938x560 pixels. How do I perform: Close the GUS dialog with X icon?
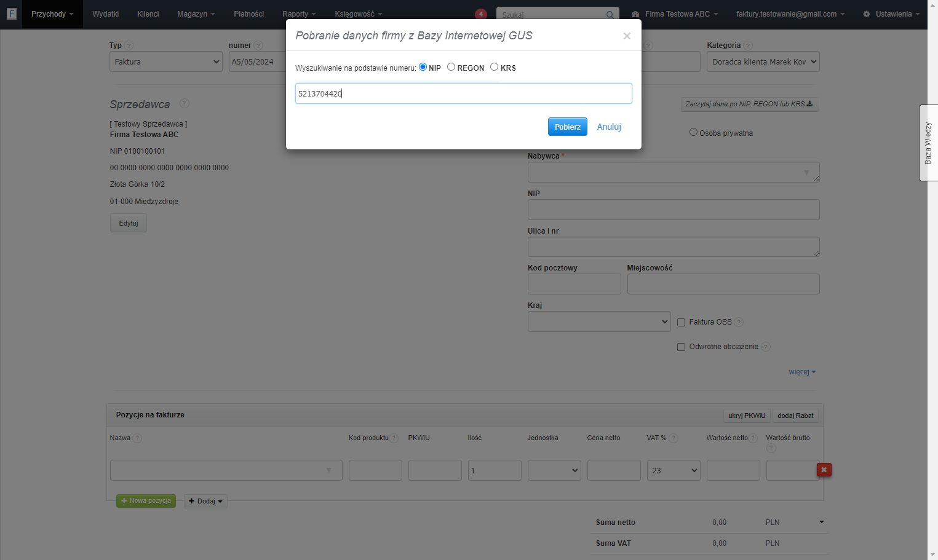[x=627, y=36]
